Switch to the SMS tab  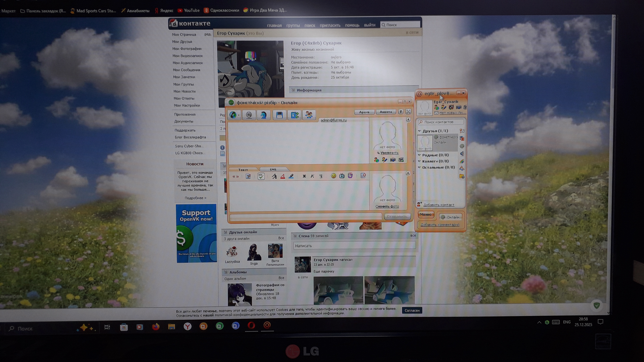pyautogui.click(x=273, y=170)
